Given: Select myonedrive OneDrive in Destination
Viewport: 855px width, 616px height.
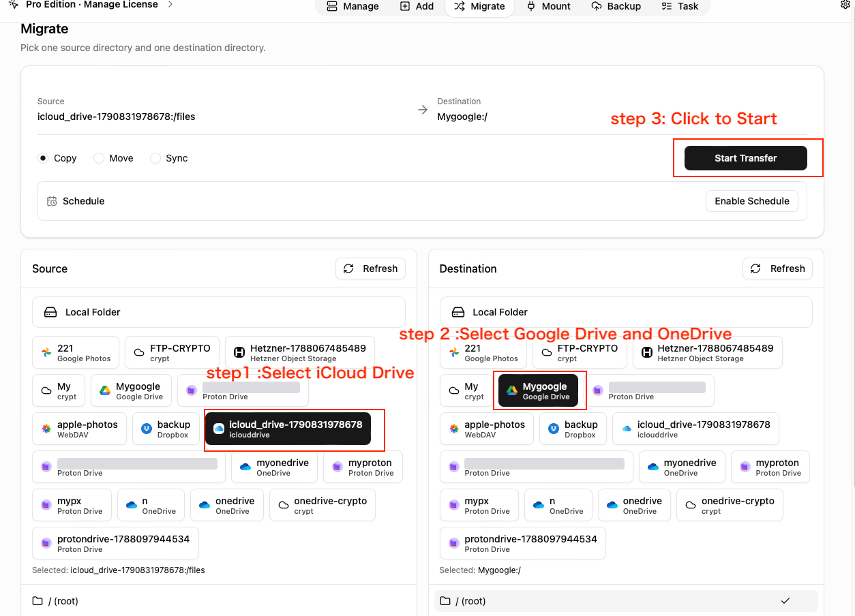Looking at the screenshot, I should 682,467.
